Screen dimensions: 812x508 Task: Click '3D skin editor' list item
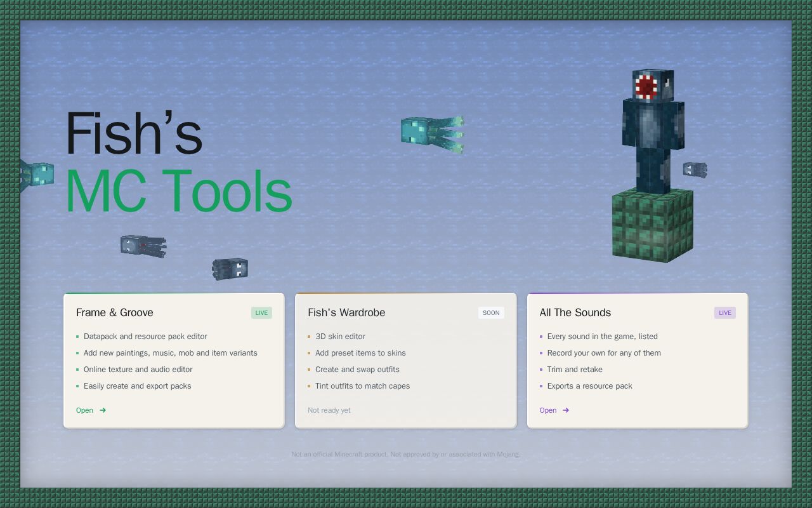coord(340,337)
